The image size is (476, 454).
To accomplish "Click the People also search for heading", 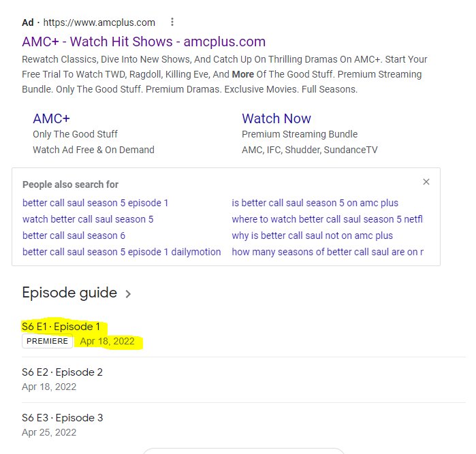I will click(70, 184).
